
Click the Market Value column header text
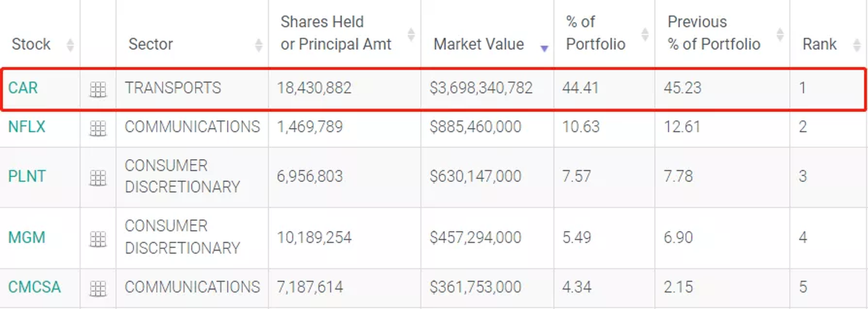pos(479,45)
